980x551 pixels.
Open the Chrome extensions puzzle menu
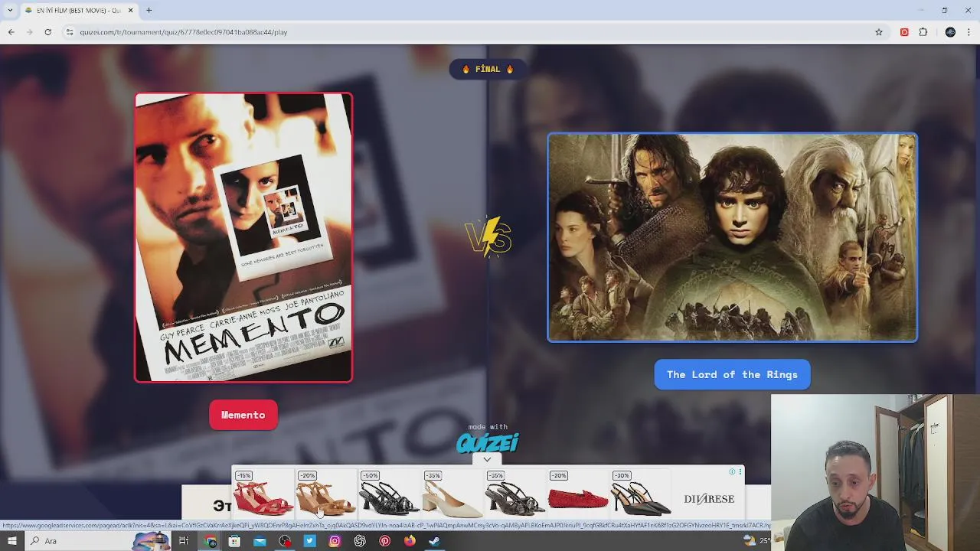923,32
